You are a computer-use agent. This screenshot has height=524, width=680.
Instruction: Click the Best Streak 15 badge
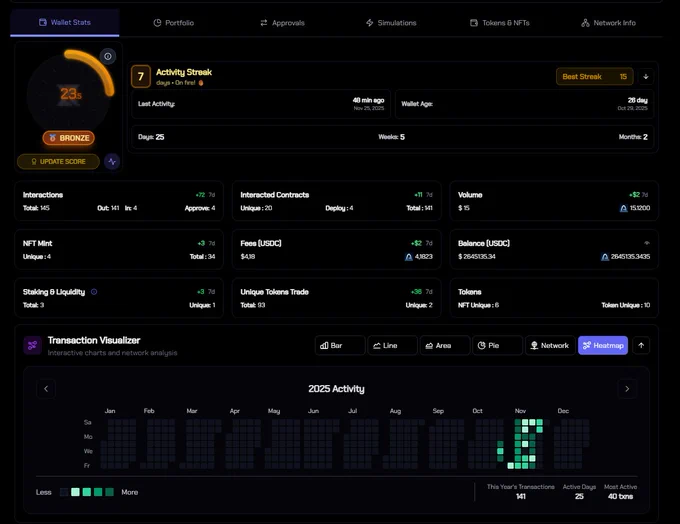[x=595, y=76]
